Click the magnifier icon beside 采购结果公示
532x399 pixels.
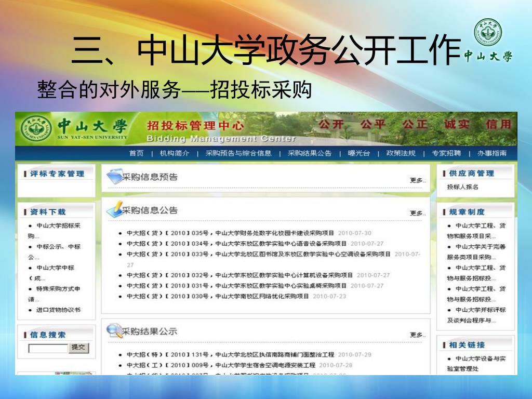coord(114,330)
